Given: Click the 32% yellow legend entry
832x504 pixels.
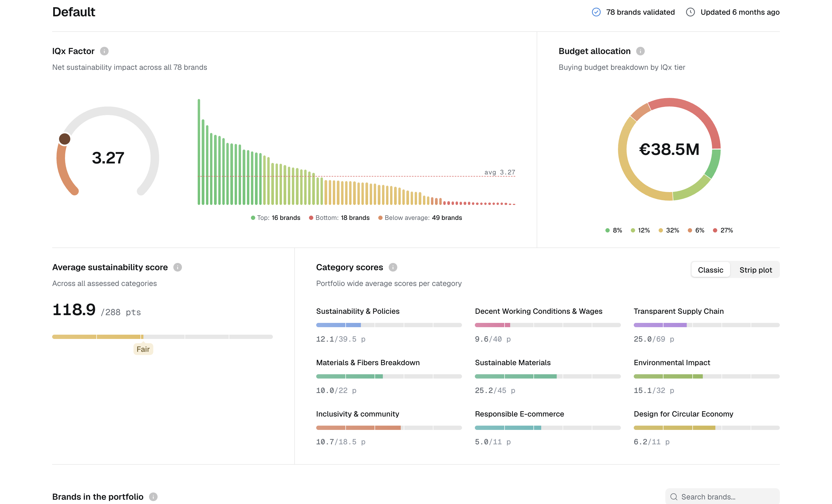Looking at the screenshot, I should point(669,230).
